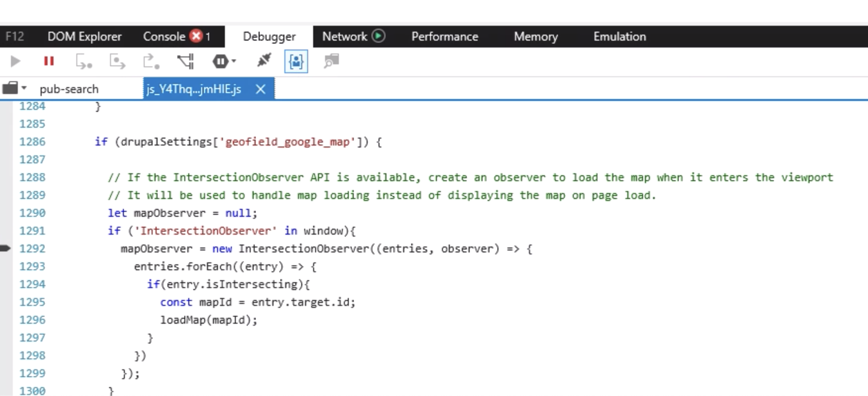Screen dimensions: 868x396
Task: Click the Step into icon
Action: point(83,61)
